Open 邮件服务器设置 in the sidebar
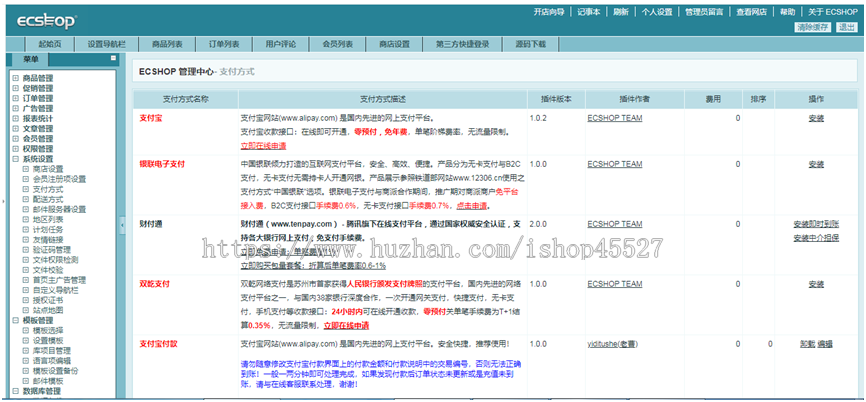 point(59,209)
